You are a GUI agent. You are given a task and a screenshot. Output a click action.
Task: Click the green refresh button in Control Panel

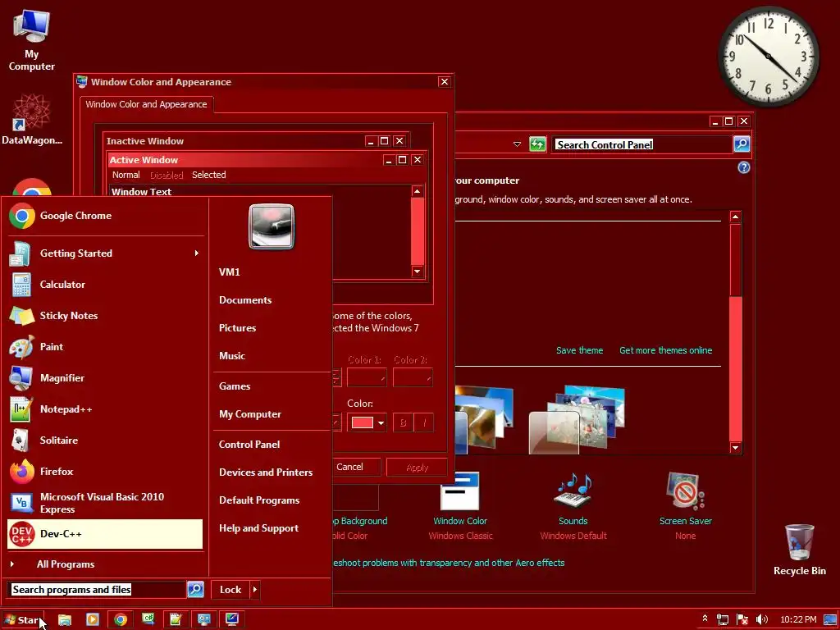[x=537, y=144]
